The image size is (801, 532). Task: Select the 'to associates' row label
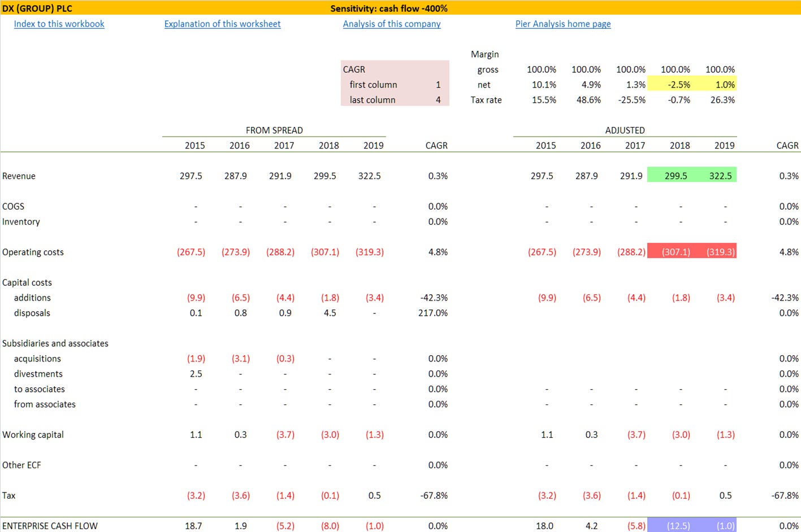tap(40, 389)
